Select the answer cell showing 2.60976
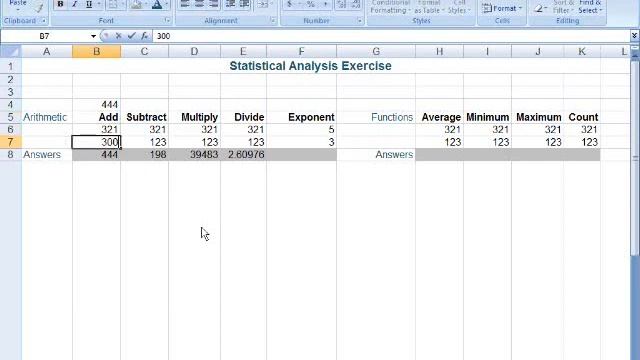This screenshot has height=360, width=640. (x=243, y=155)
